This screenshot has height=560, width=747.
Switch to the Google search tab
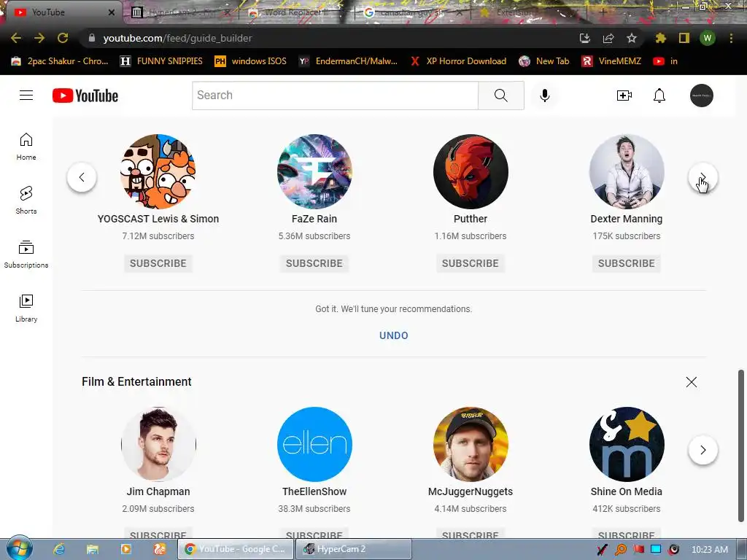click(412, 12)
